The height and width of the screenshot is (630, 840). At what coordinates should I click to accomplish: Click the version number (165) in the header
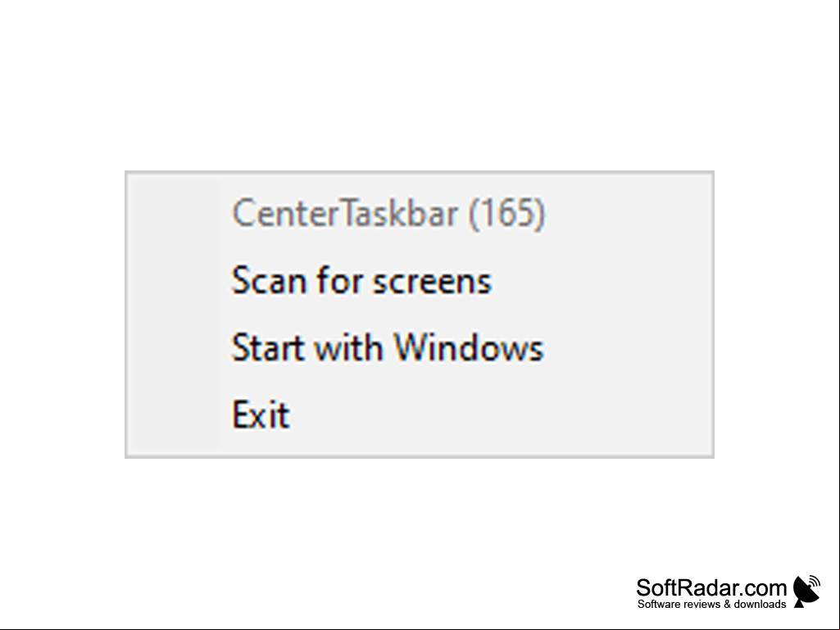pyautogui.click(x=506, y=213)
